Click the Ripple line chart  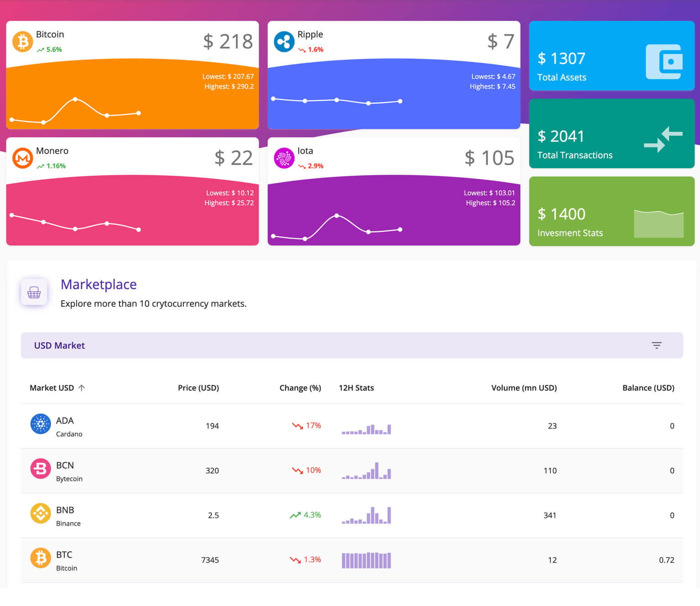pyautogui.click(x=337, y=100)
